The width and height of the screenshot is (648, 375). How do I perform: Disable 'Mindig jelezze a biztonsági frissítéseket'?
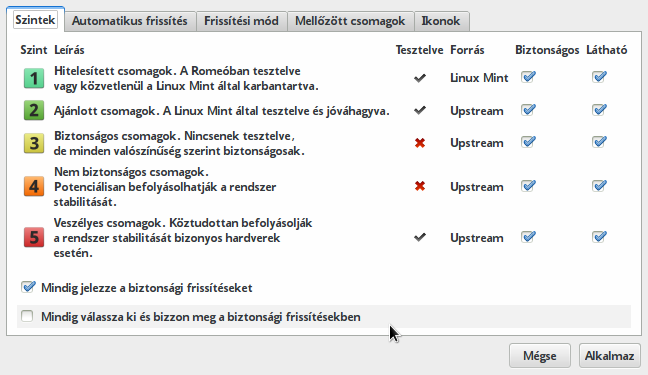(x=28, y=287)
